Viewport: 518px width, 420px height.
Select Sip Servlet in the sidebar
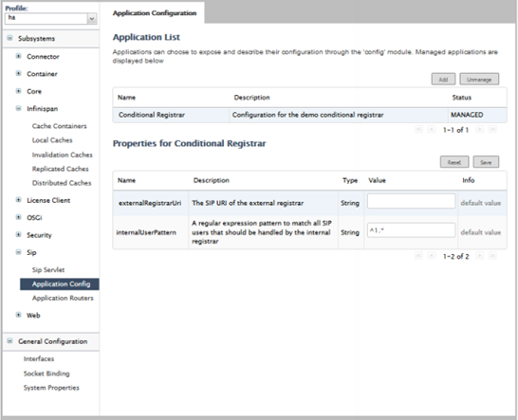[x=48, y=270]
